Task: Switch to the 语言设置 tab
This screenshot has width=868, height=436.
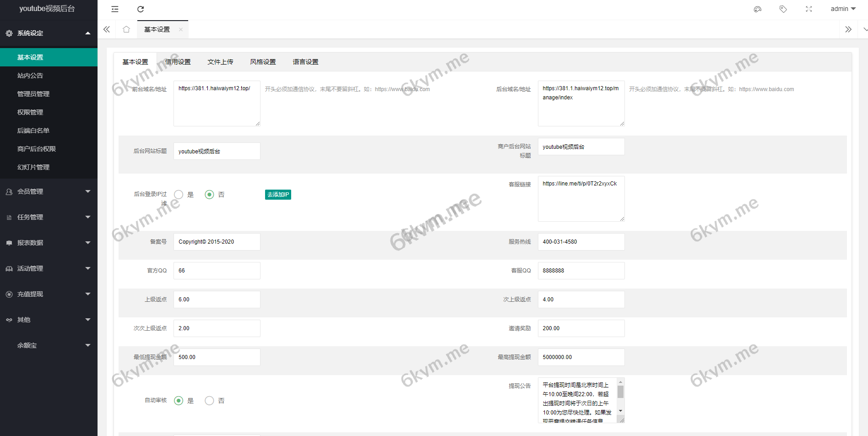Action: click(x=305, y=62)
